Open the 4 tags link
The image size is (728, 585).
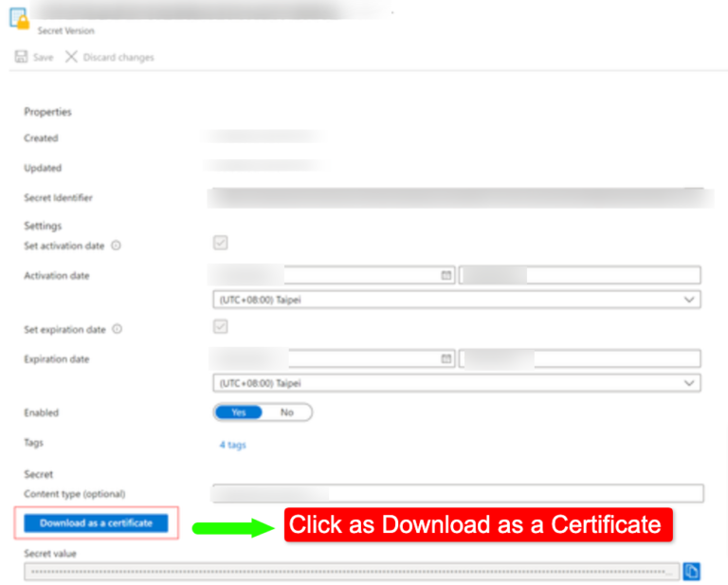(232, 445)
